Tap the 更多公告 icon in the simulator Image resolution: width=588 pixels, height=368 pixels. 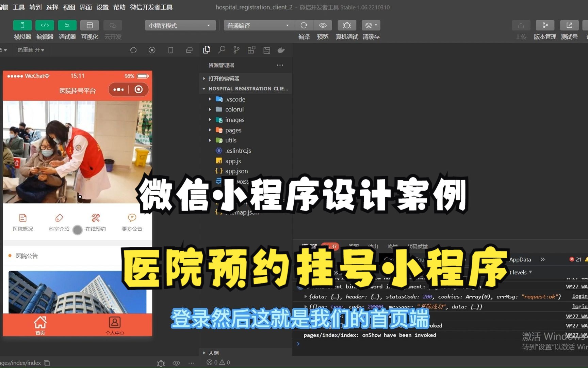pos(132,223)
